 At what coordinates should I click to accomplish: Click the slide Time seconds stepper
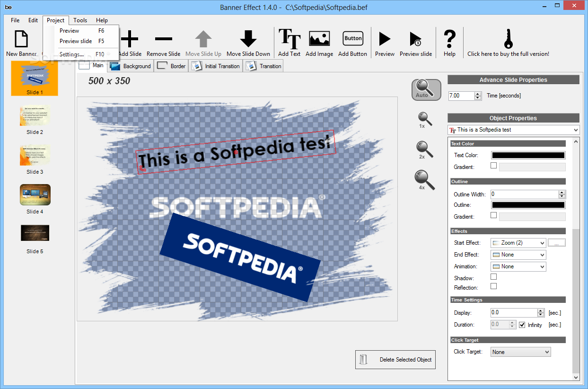pos(478,96)
